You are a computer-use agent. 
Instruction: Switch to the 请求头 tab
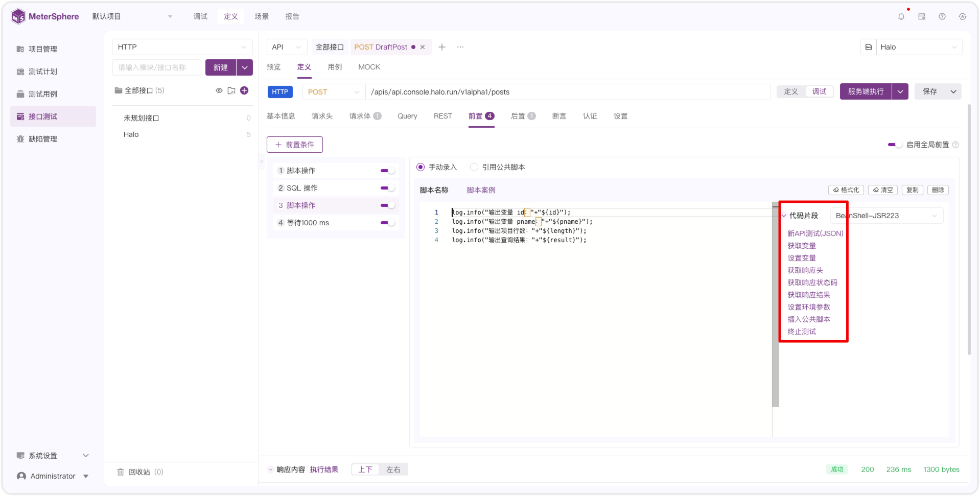point(322,116)
